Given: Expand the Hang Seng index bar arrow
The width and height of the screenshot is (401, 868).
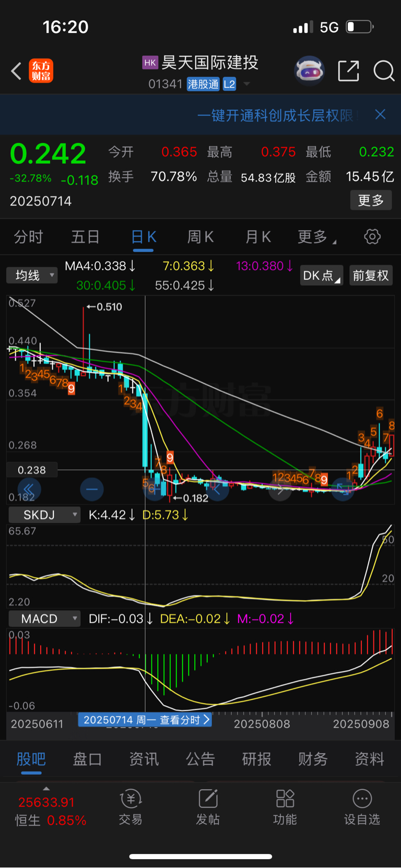Looking at the screenshot, I should click(x=46, y=789).
